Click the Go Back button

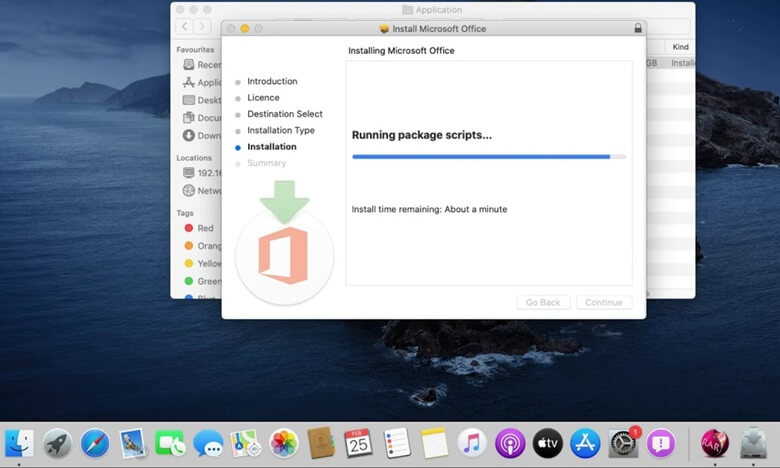tap(543, 302)
